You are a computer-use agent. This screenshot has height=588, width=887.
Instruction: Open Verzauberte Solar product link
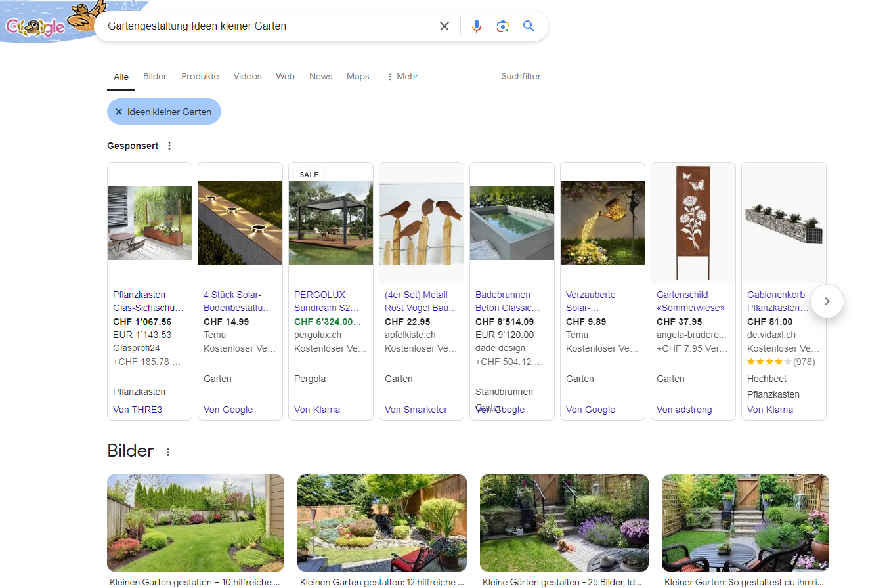click(x=591, y=301)
